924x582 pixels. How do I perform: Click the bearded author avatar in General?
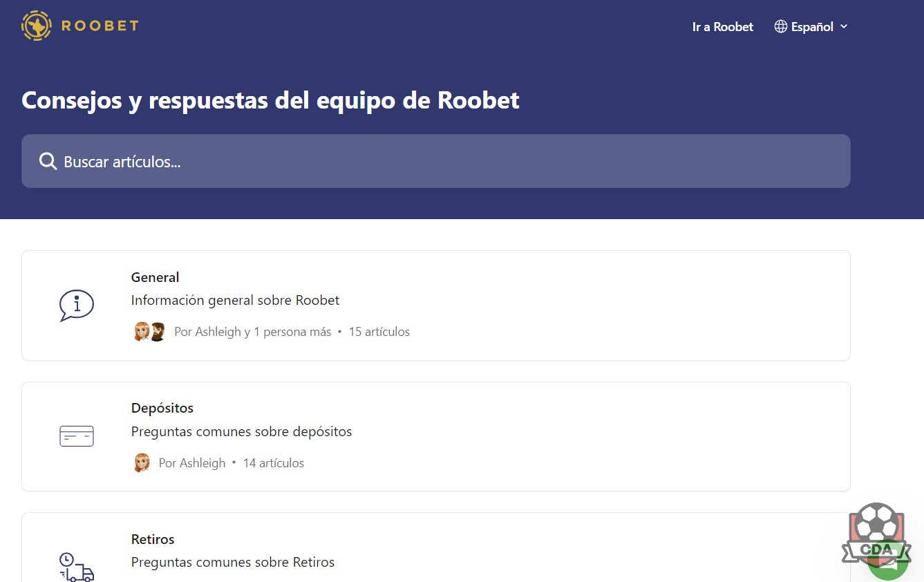158,332
